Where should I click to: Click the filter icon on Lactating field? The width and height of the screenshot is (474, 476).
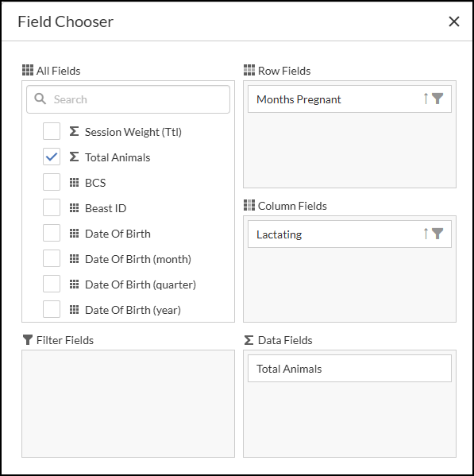pyautogui.click(x=437, y=234)
